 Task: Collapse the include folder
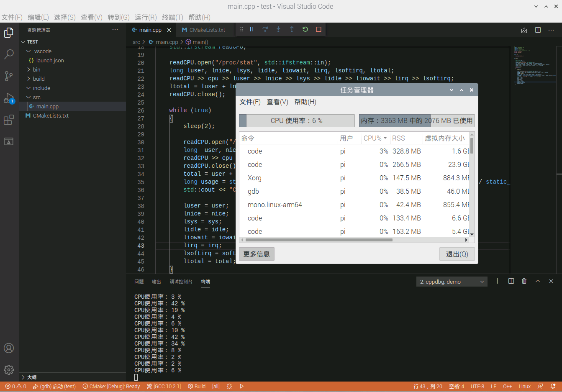point(28,88)
